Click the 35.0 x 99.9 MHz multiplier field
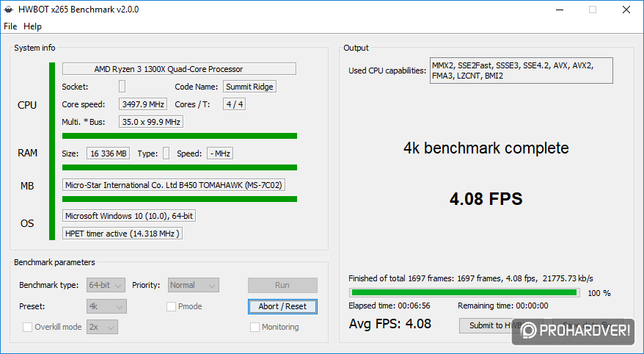This screenshot has height=354, width=644. coord(151,122)
